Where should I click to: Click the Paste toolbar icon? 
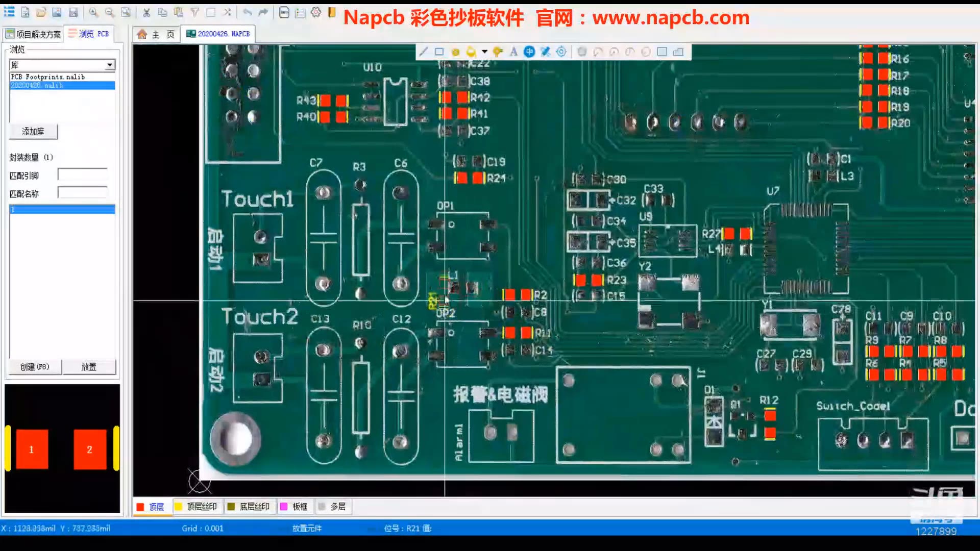[x=179, y=12]
